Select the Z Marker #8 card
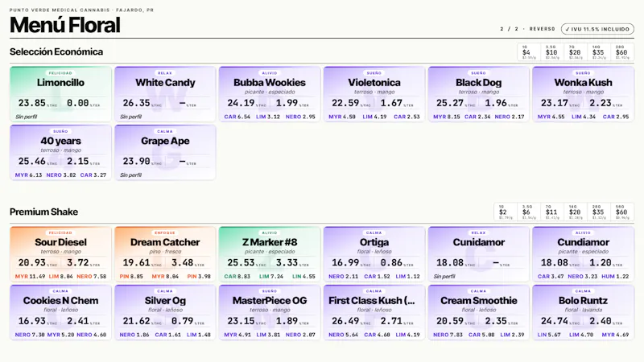This screenshot has width=644, height=362. click(x=270, y=253)
